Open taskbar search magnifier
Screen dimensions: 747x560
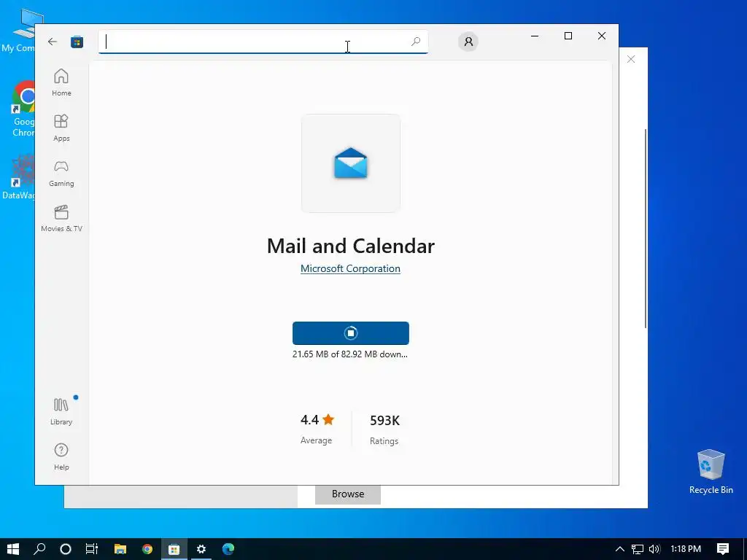click(x=39, y=549)
